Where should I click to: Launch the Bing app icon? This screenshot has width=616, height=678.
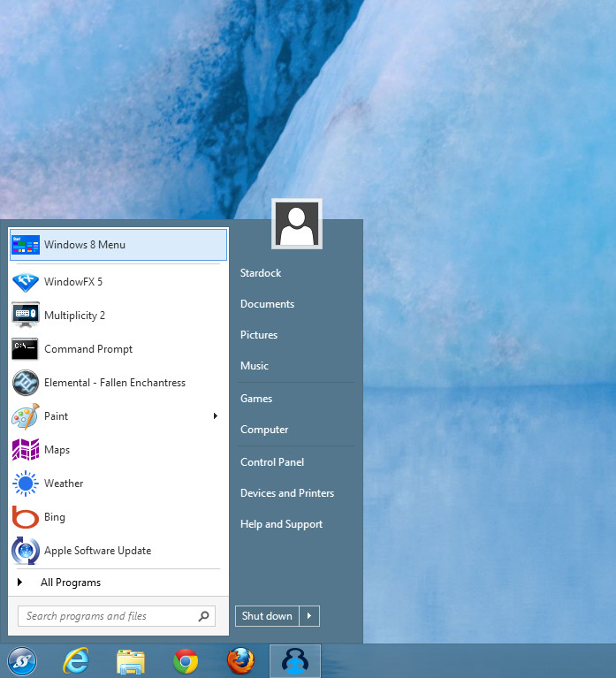point(26,517)
